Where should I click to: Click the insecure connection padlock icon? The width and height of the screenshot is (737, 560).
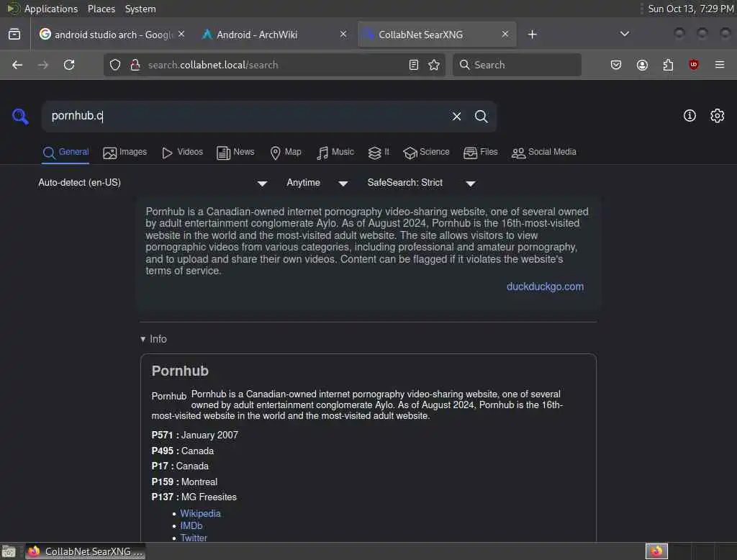135,65
